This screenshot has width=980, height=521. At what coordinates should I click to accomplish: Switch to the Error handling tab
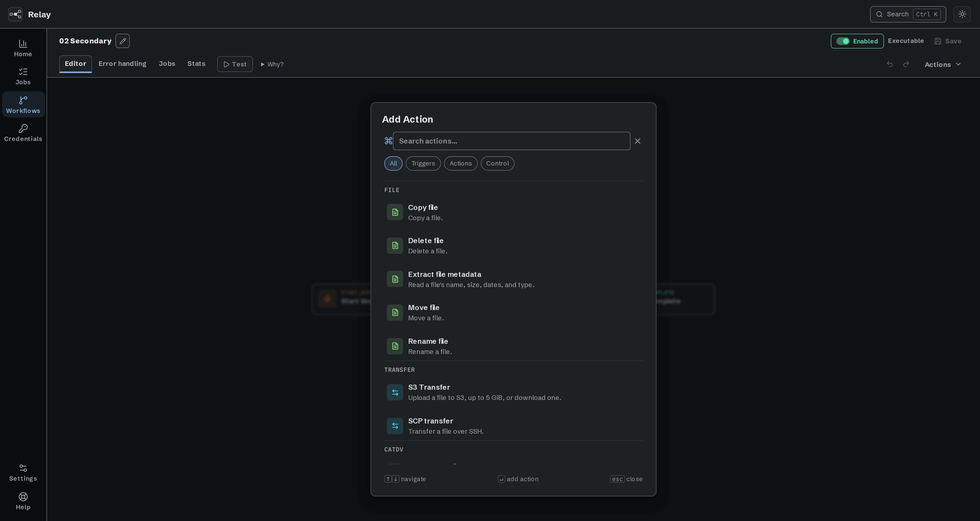[123, 64]
